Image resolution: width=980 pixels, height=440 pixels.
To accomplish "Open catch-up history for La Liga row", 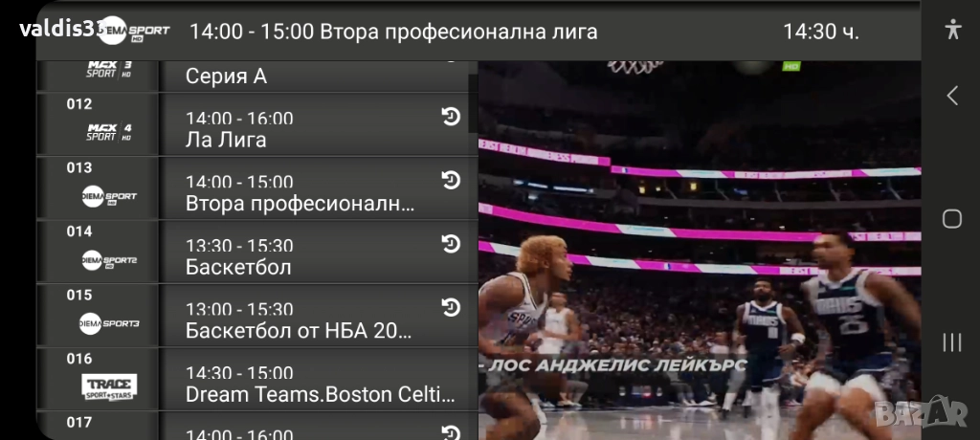I will click(451, 117).
